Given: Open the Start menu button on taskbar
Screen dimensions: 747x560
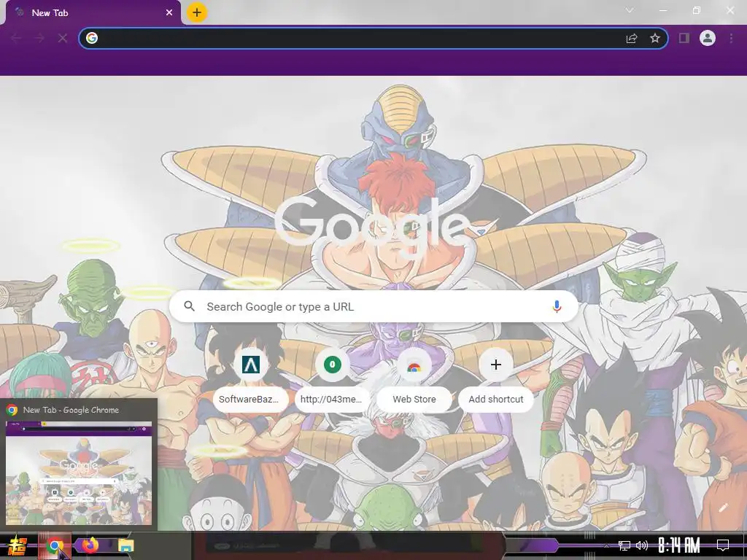Looking at the screenshot, I should (18, 545).
